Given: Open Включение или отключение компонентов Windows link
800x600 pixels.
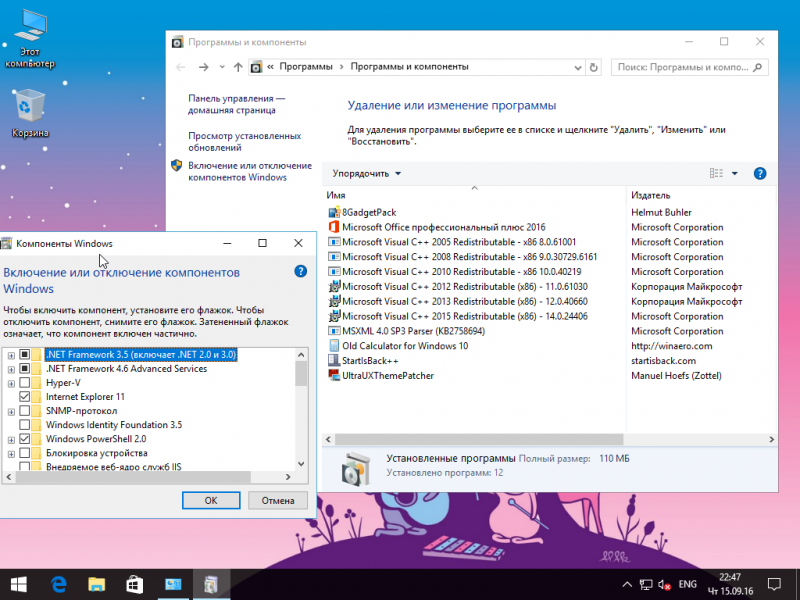Looking at the screenshot, I should coord(249,171).
